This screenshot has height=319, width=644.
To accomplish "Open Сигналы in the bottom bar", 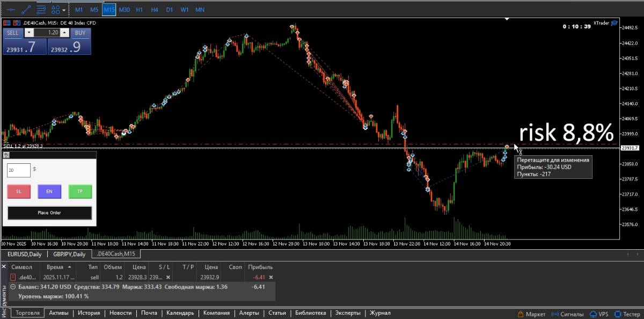I will pos(555,314).
